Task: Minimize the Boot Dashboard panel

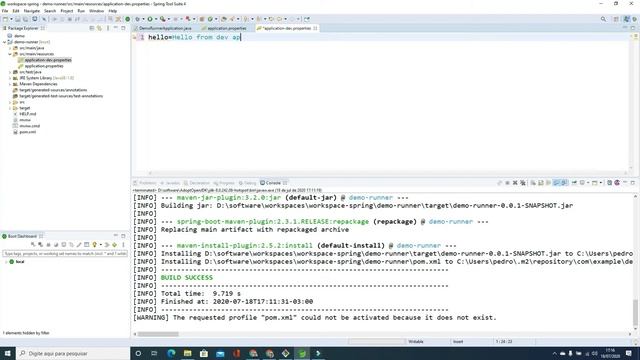Action: click(116, 236)
